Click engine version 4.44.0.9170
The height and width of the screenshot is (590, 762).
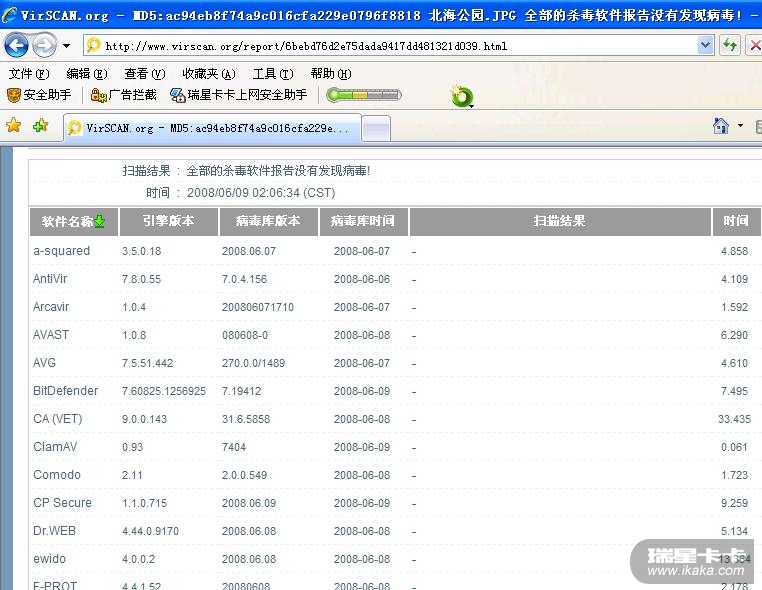[150, 531]
